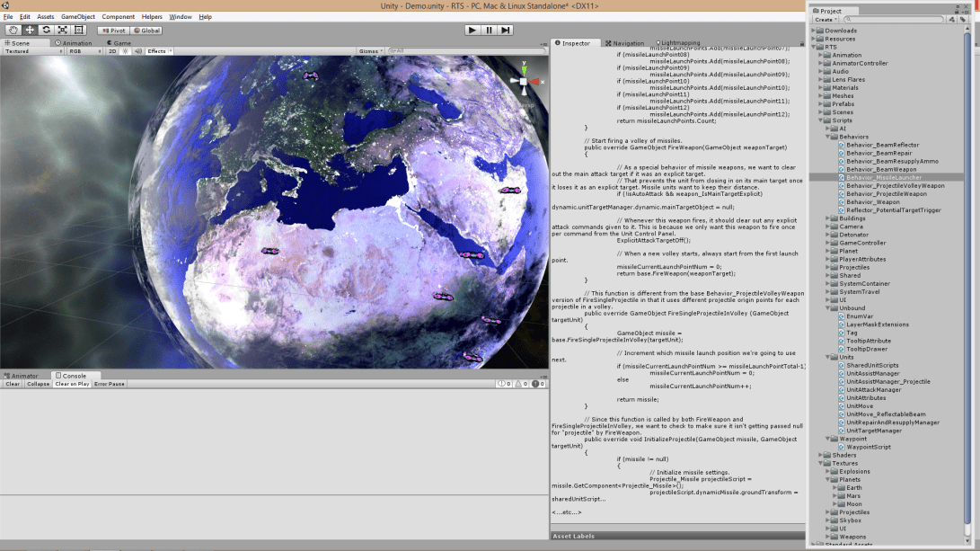This screenshot has height=551, width=980.
Task: Click the scene orientation gizmo
Action: click(x=525, y=82)
